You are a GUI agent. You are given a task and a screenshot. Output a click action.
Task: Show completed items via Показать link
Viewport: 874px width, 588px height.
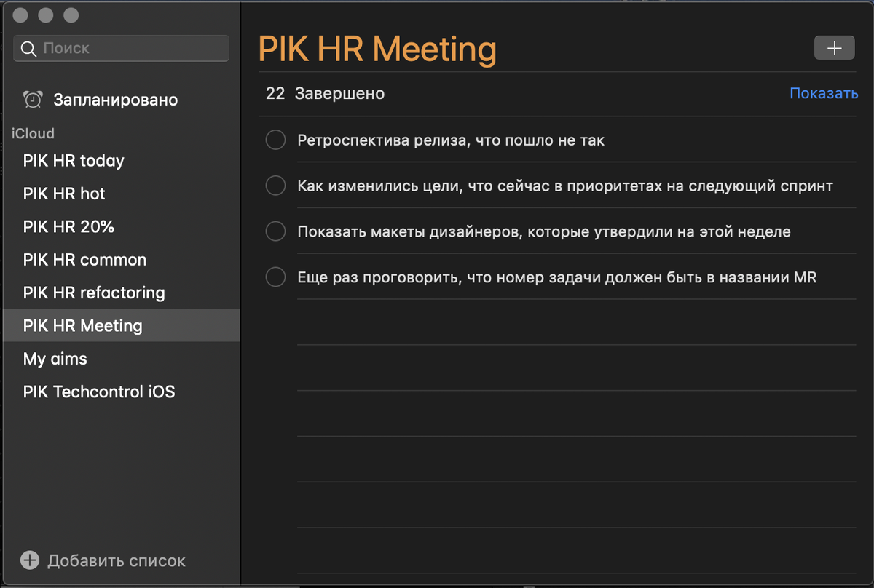[x=824, y=94]
